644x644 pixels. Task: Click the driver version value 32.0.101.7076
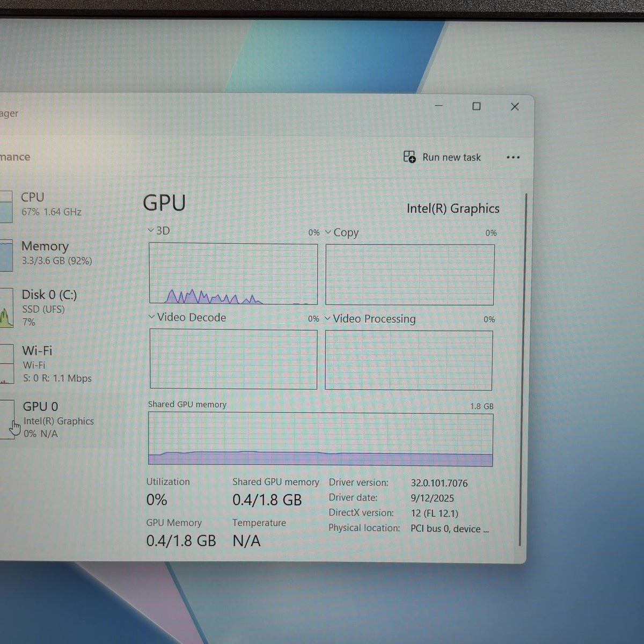pos(439,483)
